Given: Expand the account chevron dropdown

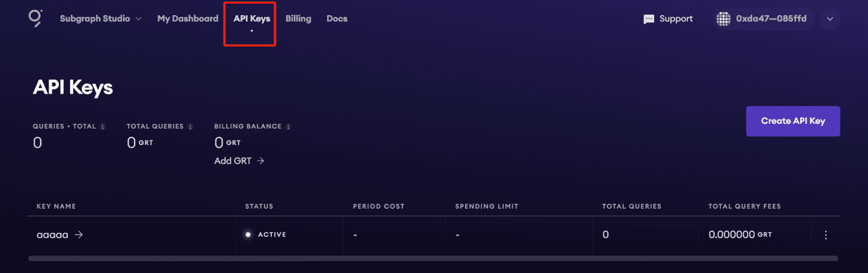Looking at the screenshot, I should (x=830, y=19).
